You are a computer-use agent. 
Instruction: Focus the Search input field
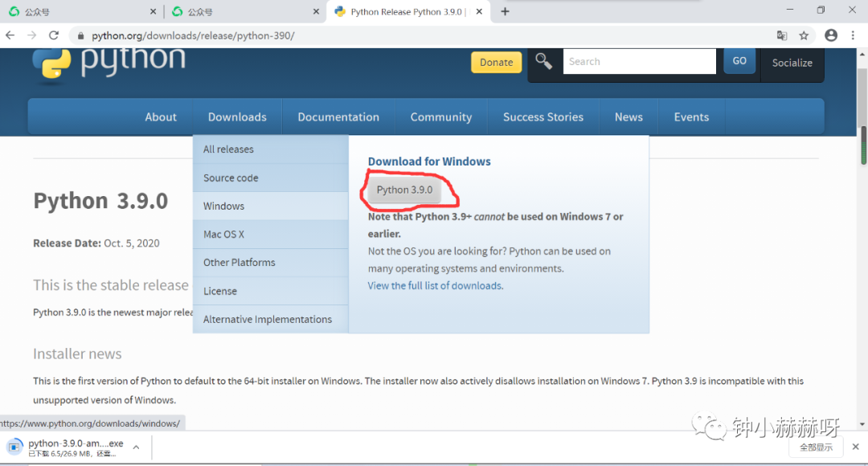click(640, 61)
